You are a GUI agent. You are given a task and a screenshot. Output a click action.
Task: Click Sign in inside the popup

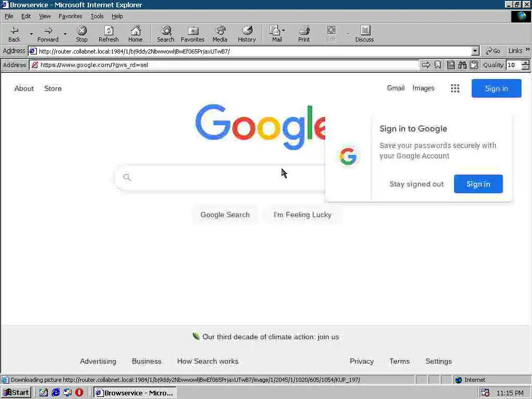(478, 184)
